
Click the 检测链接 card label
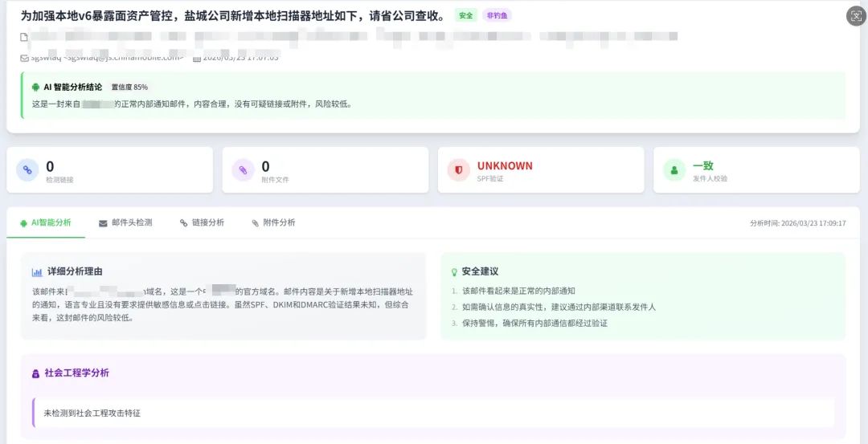[x=59, y=179]
